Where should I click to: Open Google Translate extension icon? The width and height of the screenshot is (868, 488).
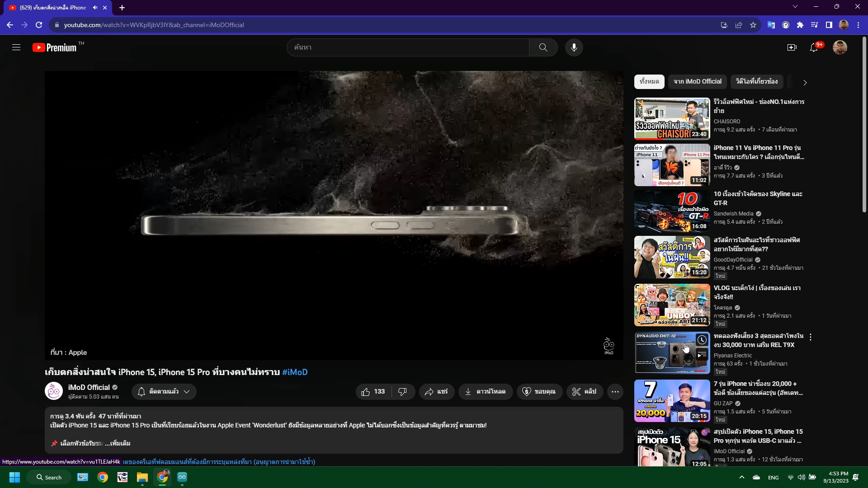point(771,25)
